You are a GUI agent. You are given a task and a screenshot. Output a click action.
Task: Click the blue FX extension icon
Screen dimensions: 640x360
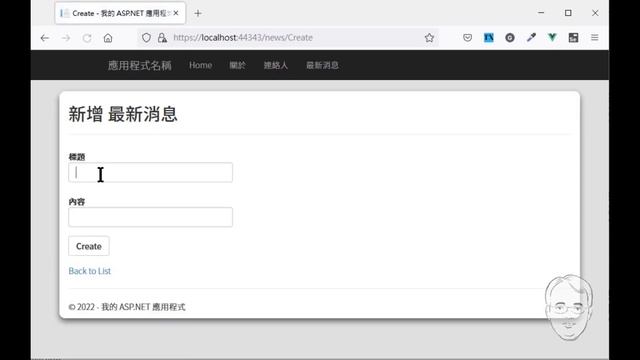pos(489,38)
